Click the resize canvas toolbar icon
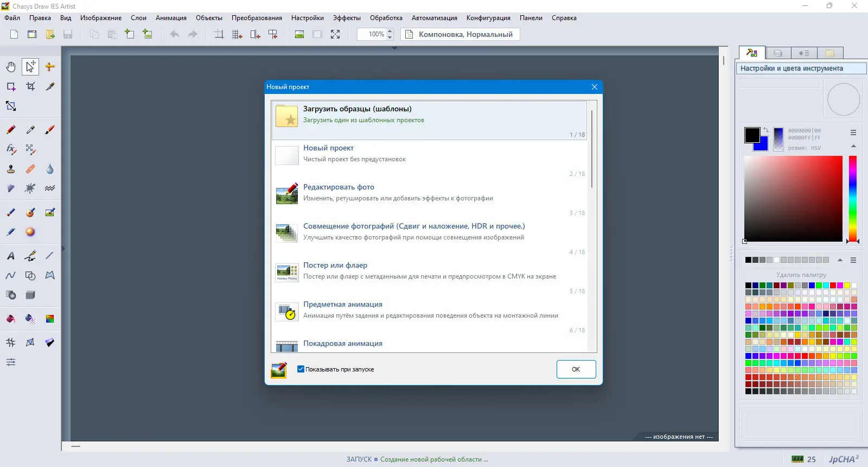Image resolution: width=868 pixels, height=467 pixels. tap(219, 34)
